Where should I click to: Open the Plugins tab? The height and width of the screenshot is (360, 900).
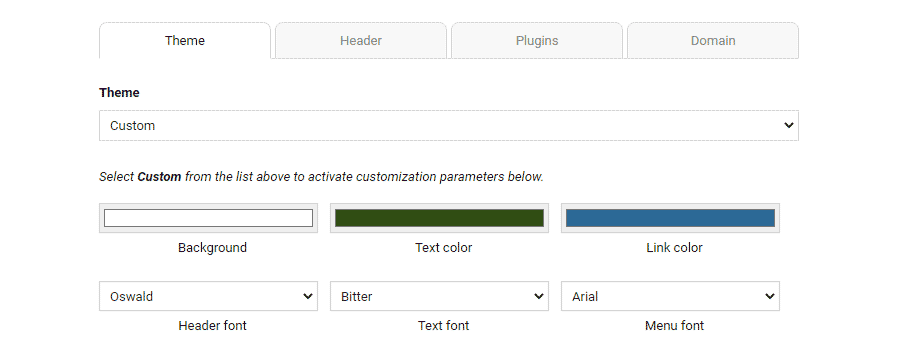tap(537, 41)
